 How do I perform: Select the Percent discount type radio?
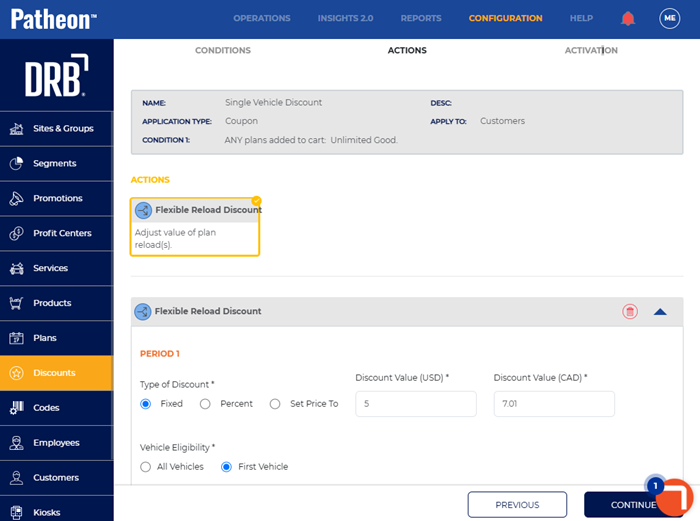[205, 404]
